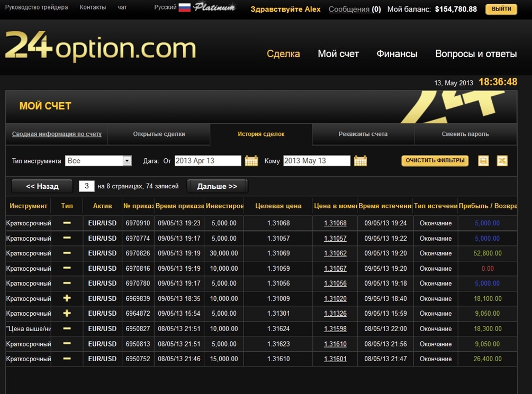Sort by the 'Актив' column header

(x=103, y=206)
